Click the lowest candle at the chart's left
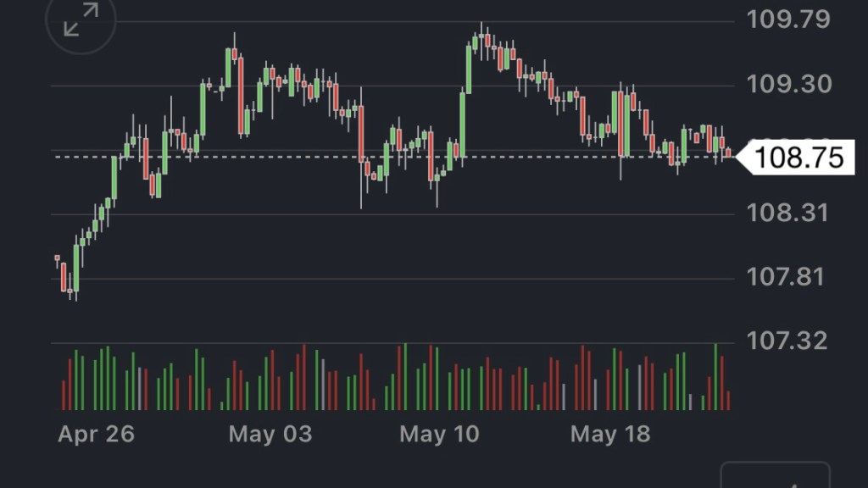Viewport: 868px width, 488px height. coord(70,291)
